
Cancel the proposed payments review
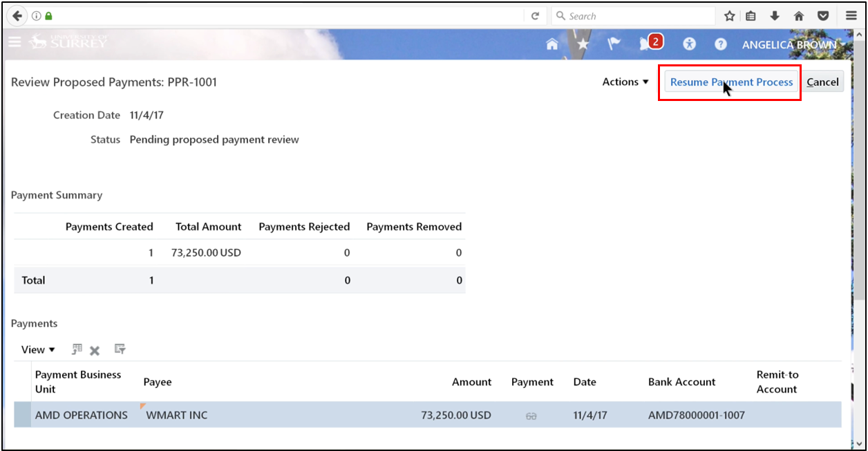(x=822, y=82)
